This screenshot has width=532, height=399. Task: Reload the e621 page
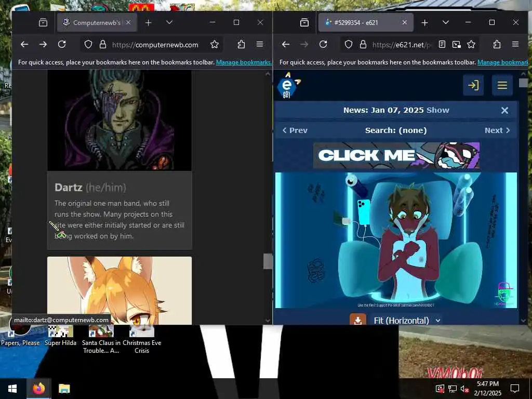323,45
